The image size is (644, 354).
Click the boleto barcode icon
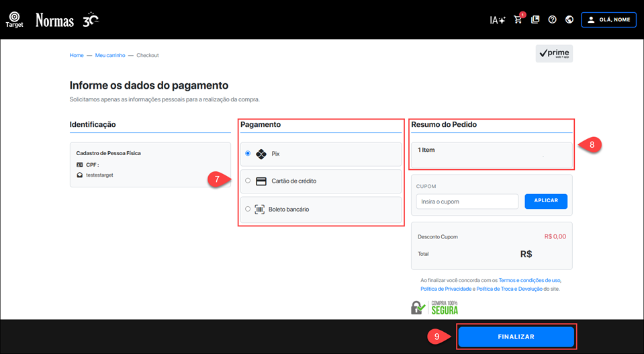pyautogui.click(x=260, y=210)
